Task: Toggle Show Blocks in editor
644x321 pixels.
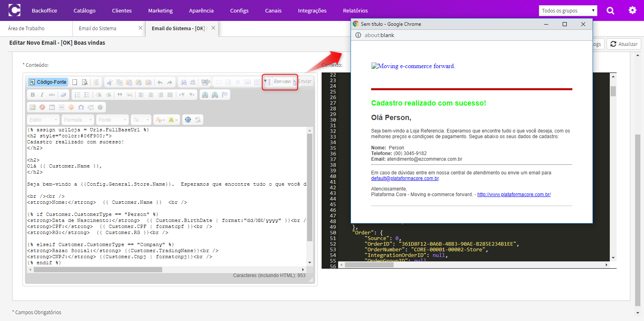Action: coord(198,120)
